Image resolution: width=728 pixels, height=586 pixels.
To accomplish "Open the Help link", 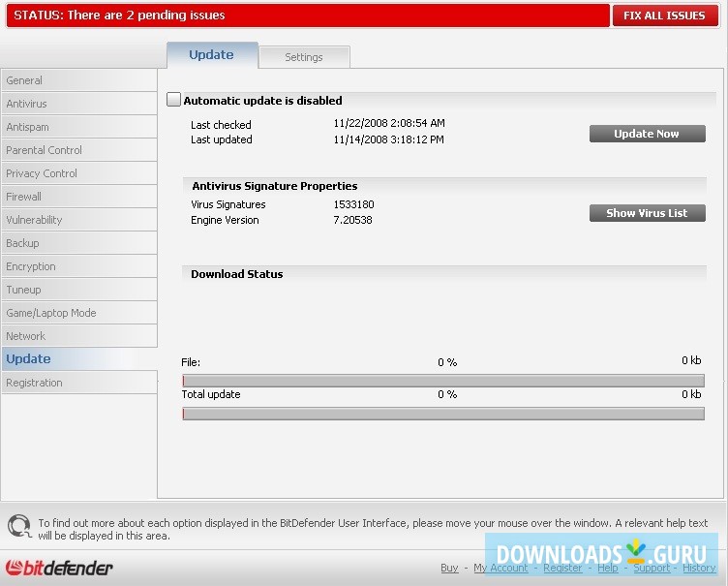I will [608, 568].
